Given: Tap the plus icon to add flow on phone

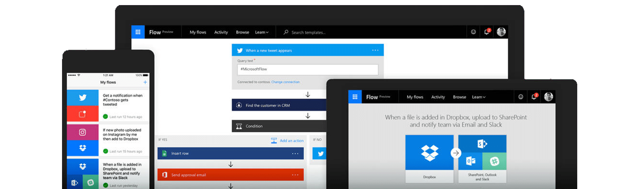Looking at the screenshot, I should tap(145, 82).
